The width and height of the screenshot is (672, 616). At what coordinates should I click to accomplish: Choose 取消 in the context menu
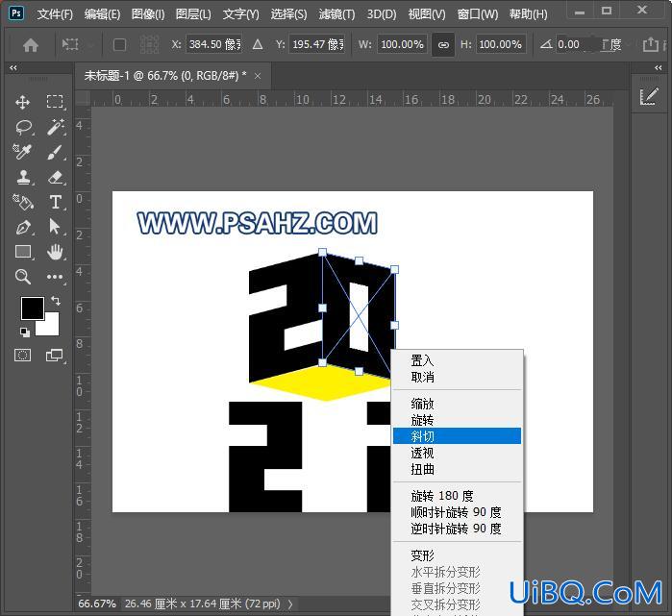click(457, 377)
